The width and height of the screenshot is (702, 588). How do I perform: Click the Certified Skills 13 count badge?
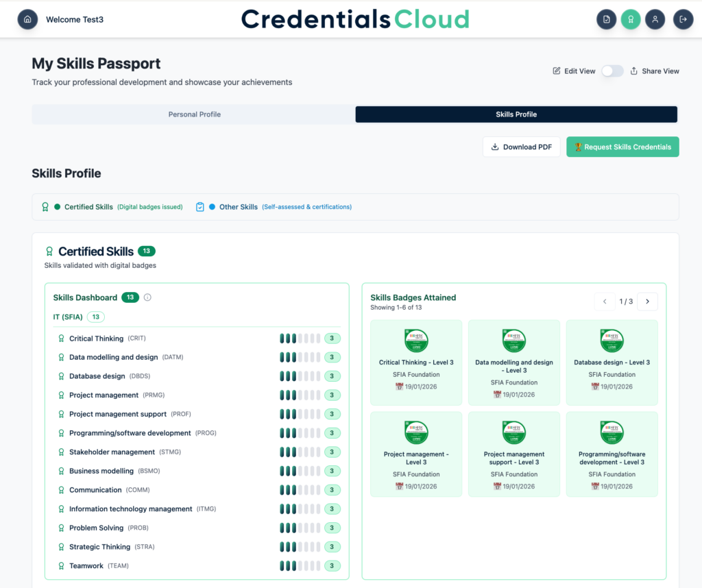click(x=147, y=251)
